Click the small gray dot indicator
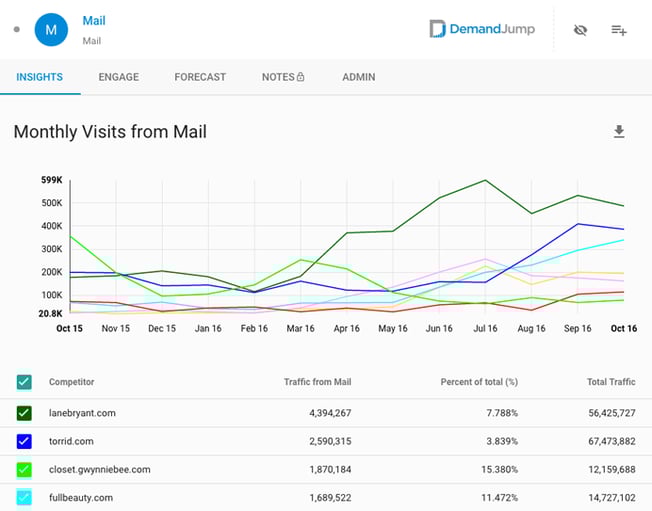Image resolution: width=652 pixels, height=511 pixels. coord(17,30)
